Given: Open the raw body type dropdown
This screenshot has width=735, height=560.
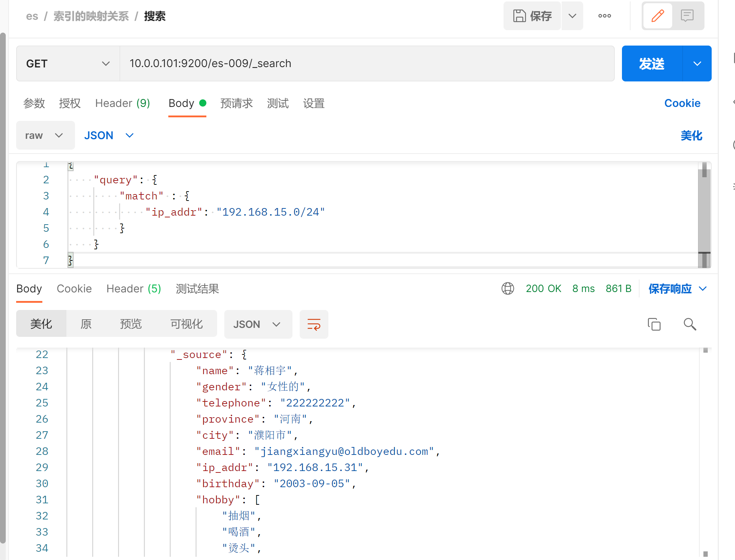Looking at the screenshot, I should pos(45,135).
